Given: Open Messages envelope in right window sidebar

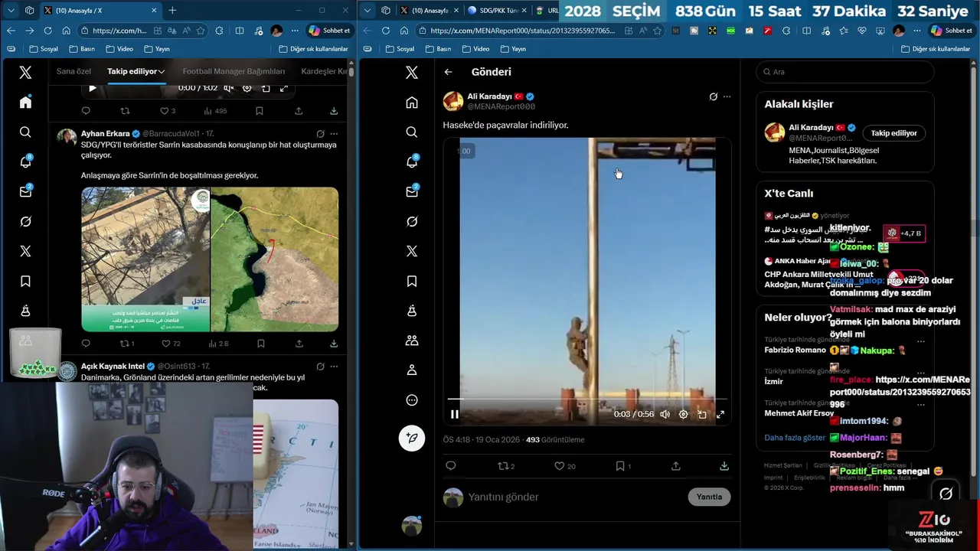Looking at the screenshot, I should tap(412, 191).
